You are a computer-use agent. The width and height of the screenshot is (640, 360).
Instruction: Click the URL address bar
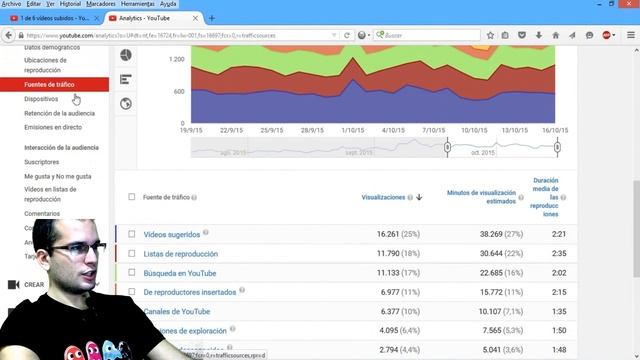(x=178, y=36)
